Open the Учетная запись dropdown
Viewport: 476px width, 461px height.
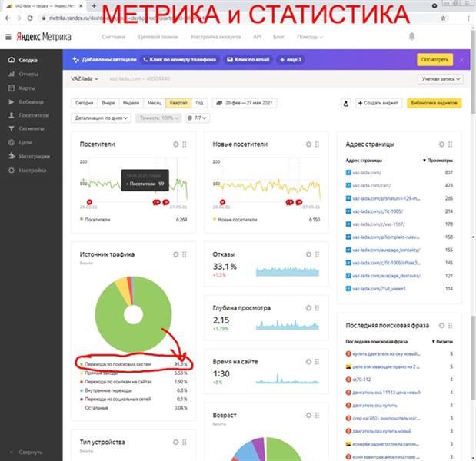440,79
